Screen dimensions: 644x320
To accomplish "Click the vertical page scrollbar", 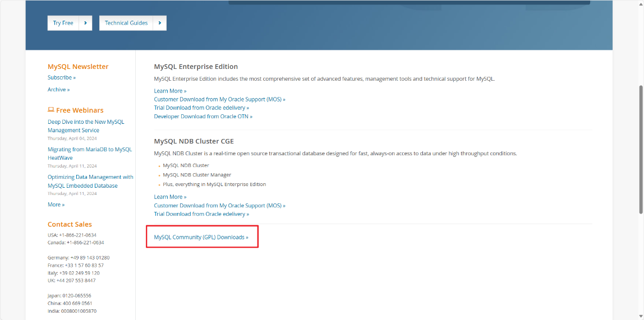I will pos(641,150).
